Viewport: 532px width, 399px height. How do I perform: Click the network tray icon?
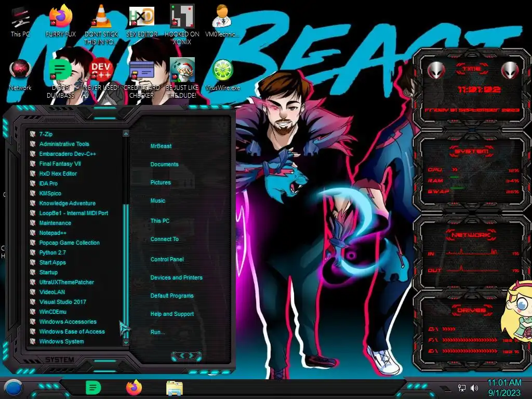point(462,388)
